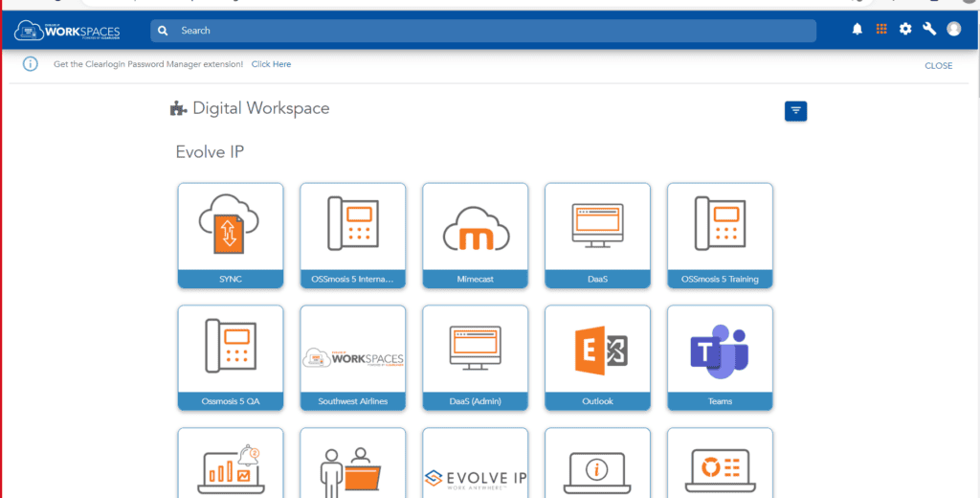Launch the Mimecast app tile
The height and width of the screenshot is (498, 980).
(x=476, y=236)
